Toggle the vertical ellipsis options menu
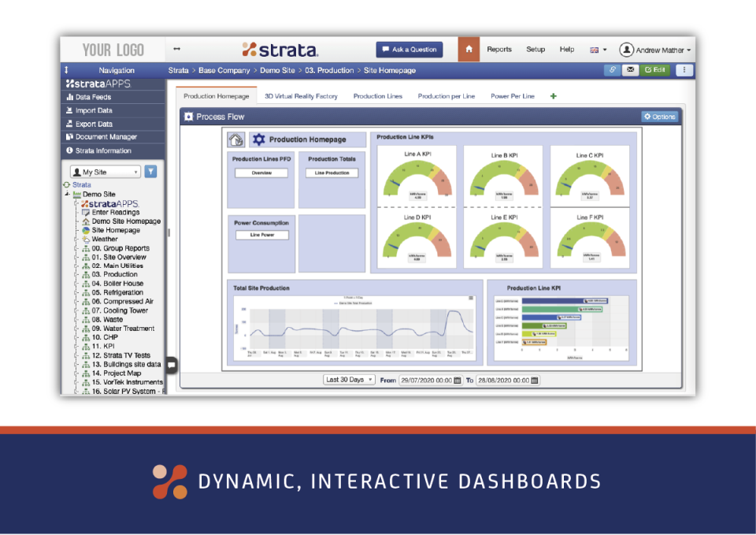 point(684,70)
